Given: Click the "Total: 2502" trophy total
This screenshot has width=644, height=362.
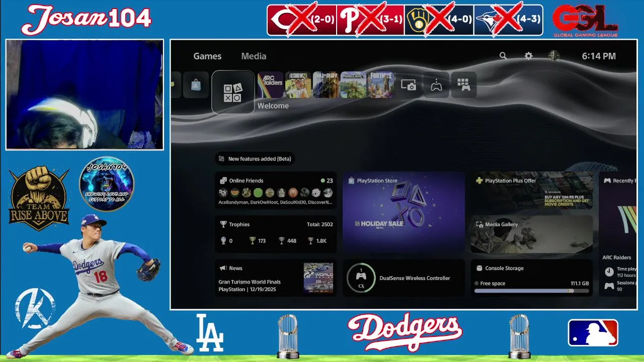Looking at the screenshot, I should (320, 224).
